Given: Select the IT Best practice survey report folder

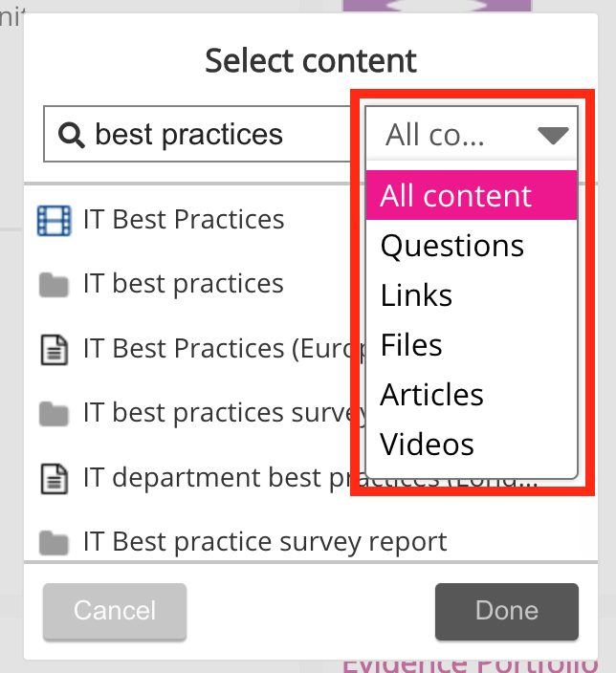Looking at the screenshot, I should click(265, 543).
